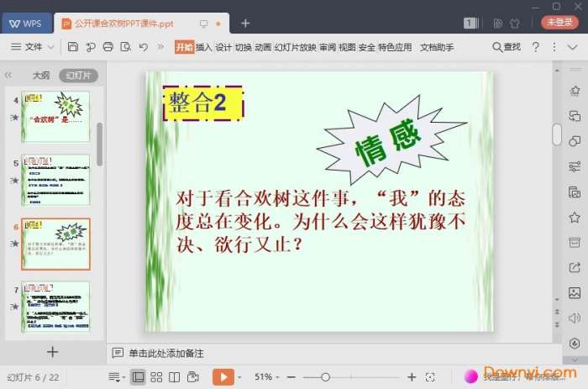The width and height of the screenshot is (588, 389).
Task: Switch to reading view icon
Action: pyautogui.click(x=174, y=376)
